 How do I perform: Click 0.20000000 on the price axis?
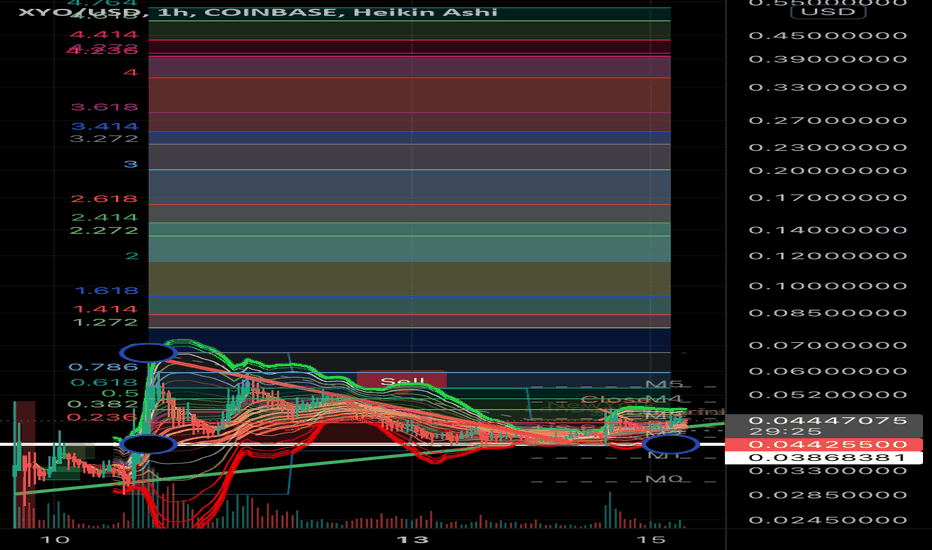pos(828,171)
